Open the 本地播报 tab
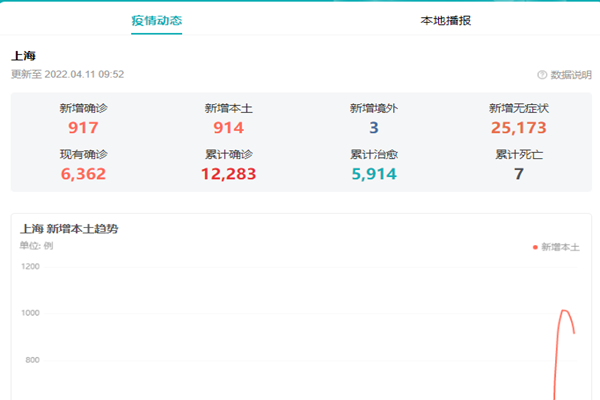 446,20
